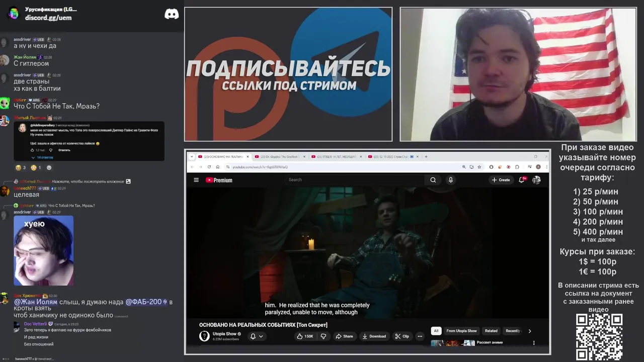Click Utopia Show channel name
The width and height of the screenshot is (644, 362).
tap(224, 334)
